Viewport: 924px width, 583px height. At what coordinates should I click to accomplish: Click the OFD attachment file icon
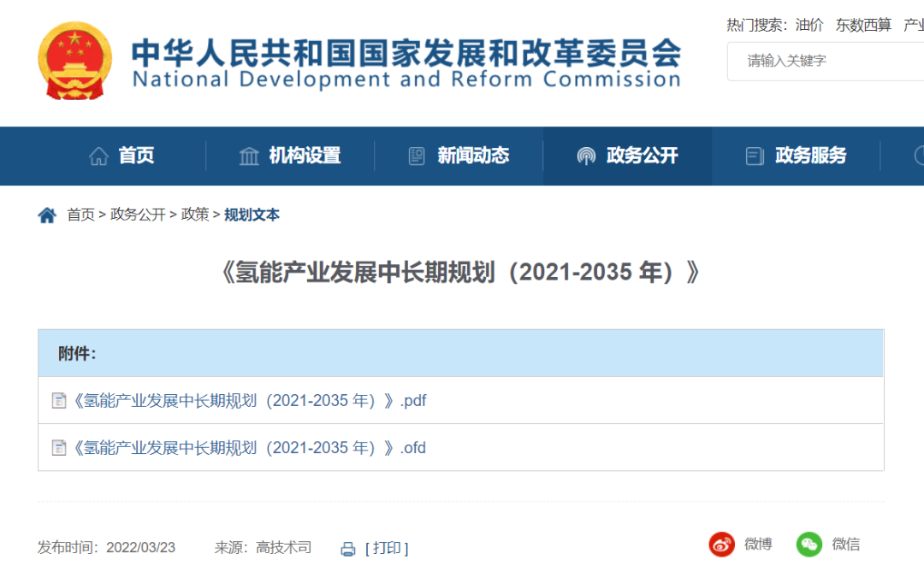[x=59, y=448]
